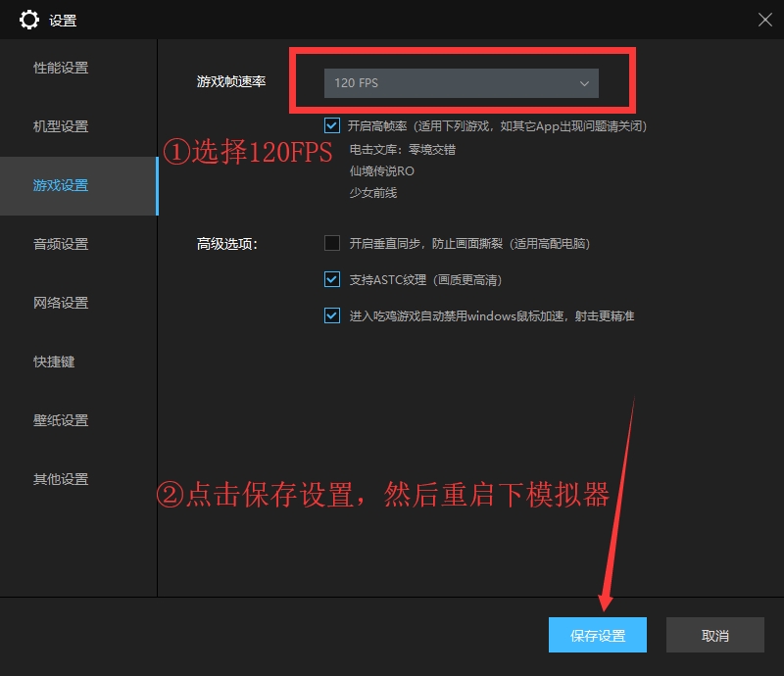Open the 性能设置 tab
784x676 pixels.
[61, 68]
